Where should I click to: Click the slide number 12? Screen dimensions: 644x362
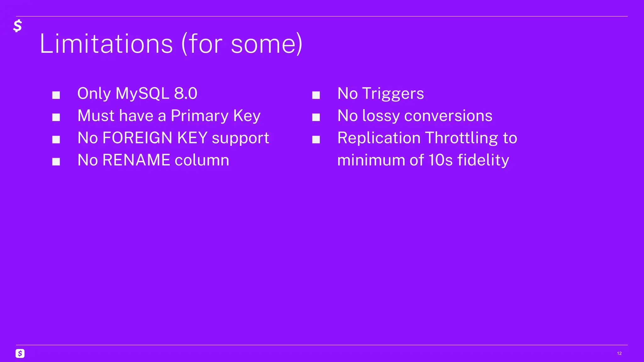pyautogui.click(x=619, y=354)
